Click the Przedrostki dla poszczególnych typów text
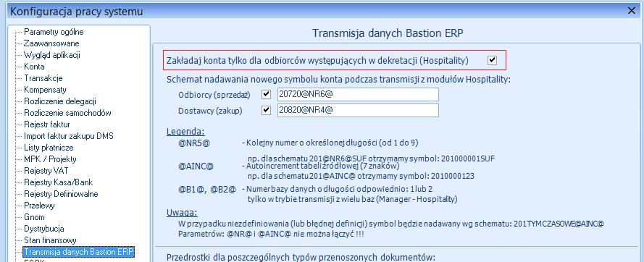This screenshot has width=644, height=262. point(301,257)
